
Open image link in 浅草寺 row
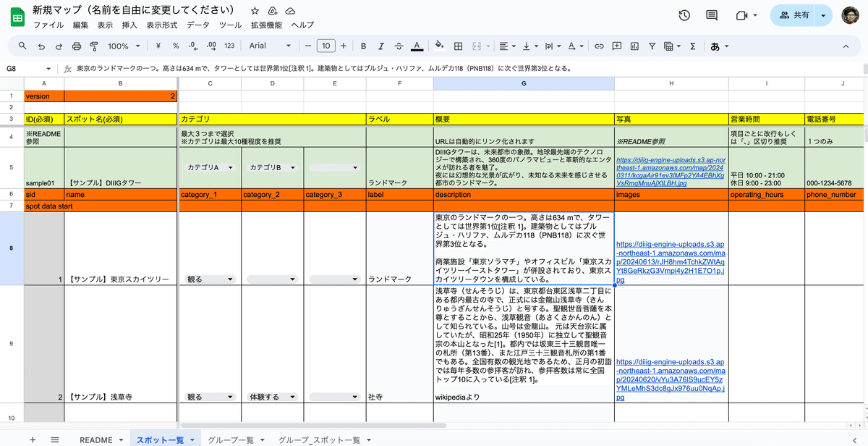coord(671,379)
